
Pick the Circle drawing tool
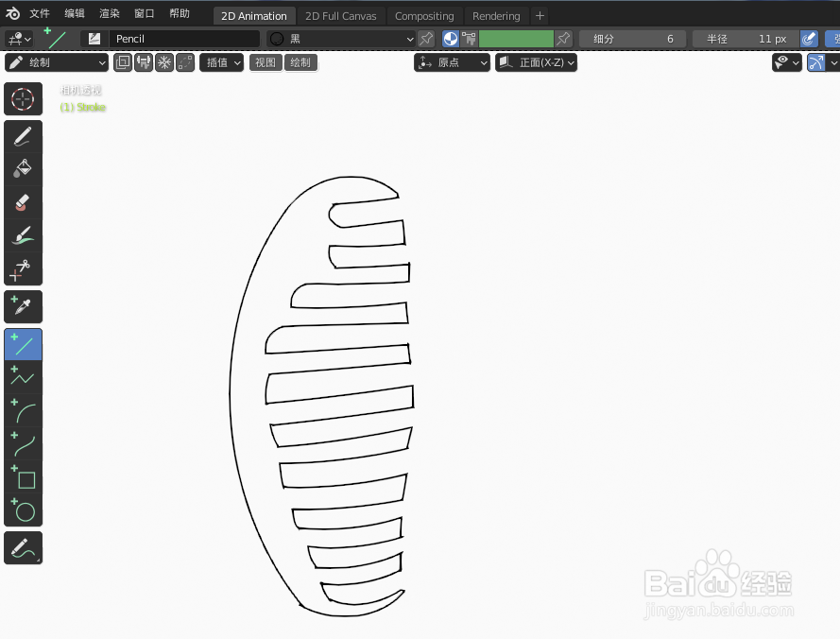click(23, 511)
